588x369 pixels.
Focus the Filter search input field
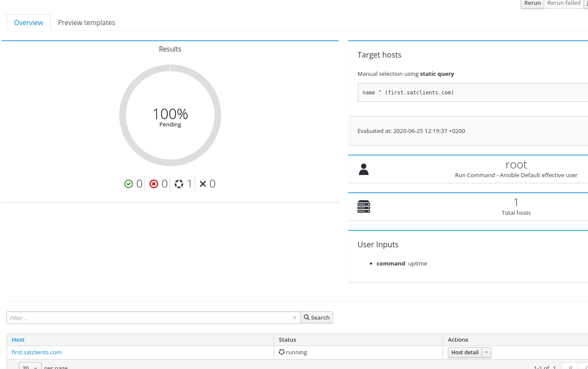coord(147,318)
